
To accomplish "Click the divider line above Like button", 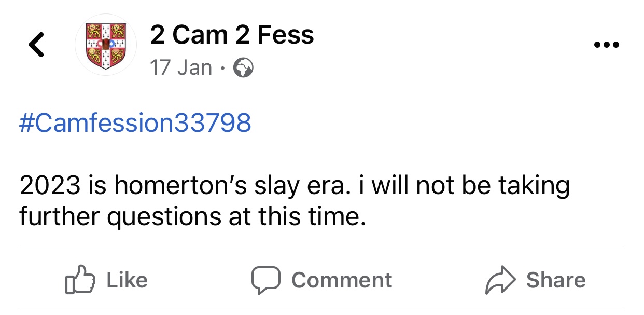I will click(x=321, y=249).
